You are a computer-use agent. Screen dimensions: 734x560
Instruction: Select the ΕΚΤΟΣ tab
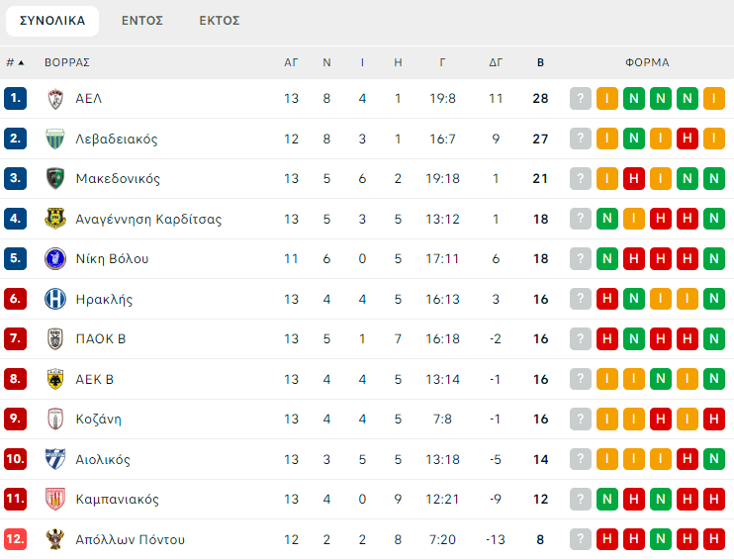220,21
